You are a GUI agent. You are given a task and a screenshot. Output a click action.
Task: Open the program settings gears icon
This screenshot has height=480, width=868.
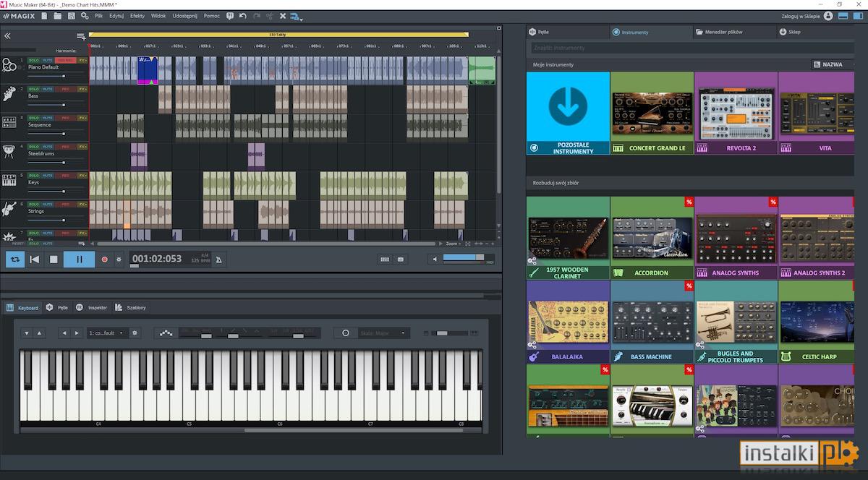pyautogui.click(x=85, y=16)
